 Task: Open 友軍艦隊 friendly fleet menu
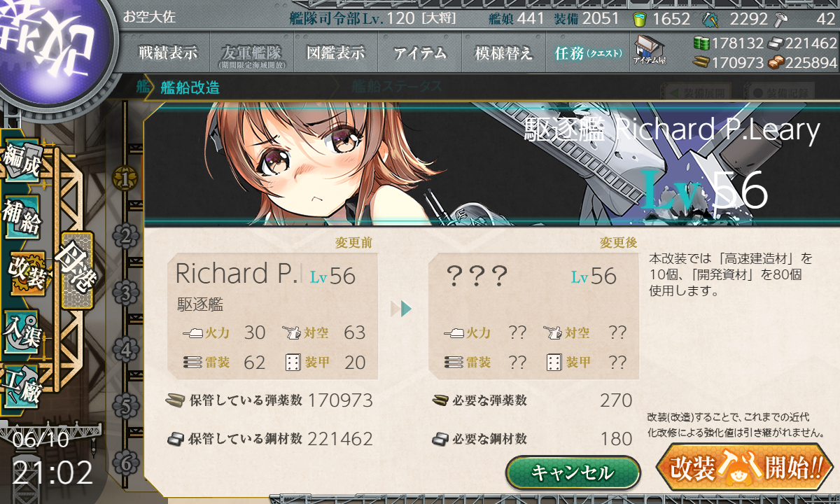click(251, 52)
